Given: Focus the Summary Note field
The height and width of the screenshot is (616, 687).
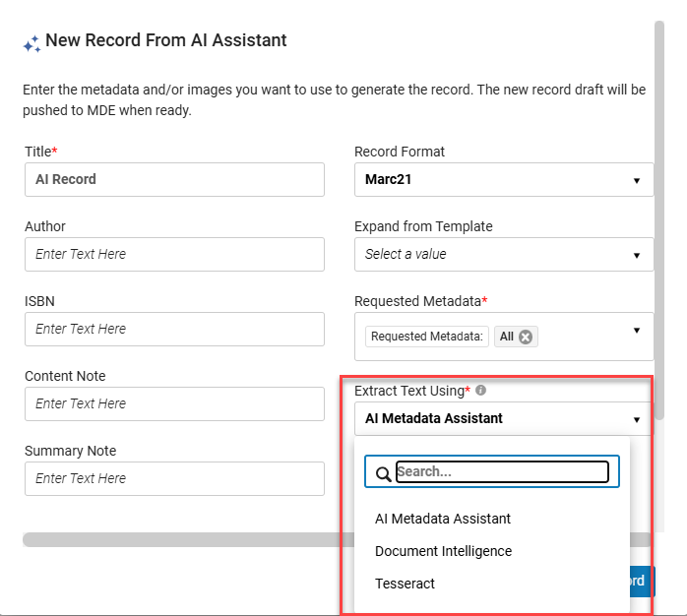Looking at the screenshot, I should [x=174, y=478].
